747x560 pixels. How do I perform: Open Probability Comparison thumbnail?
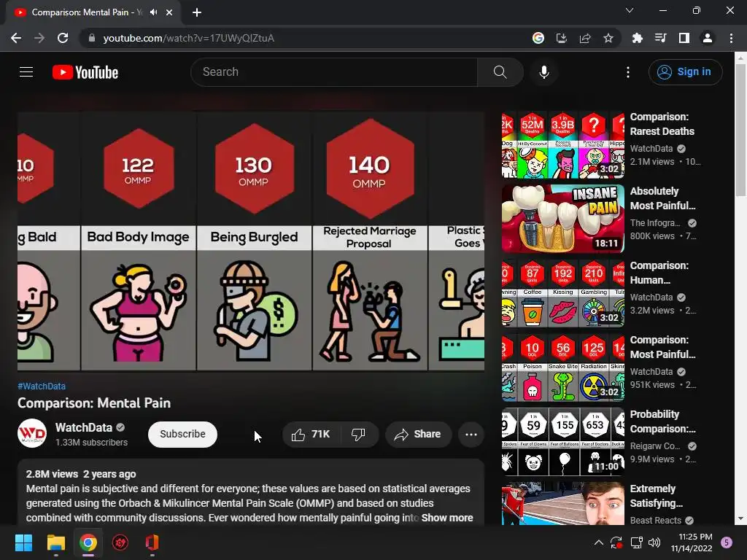tap(562, 442)
